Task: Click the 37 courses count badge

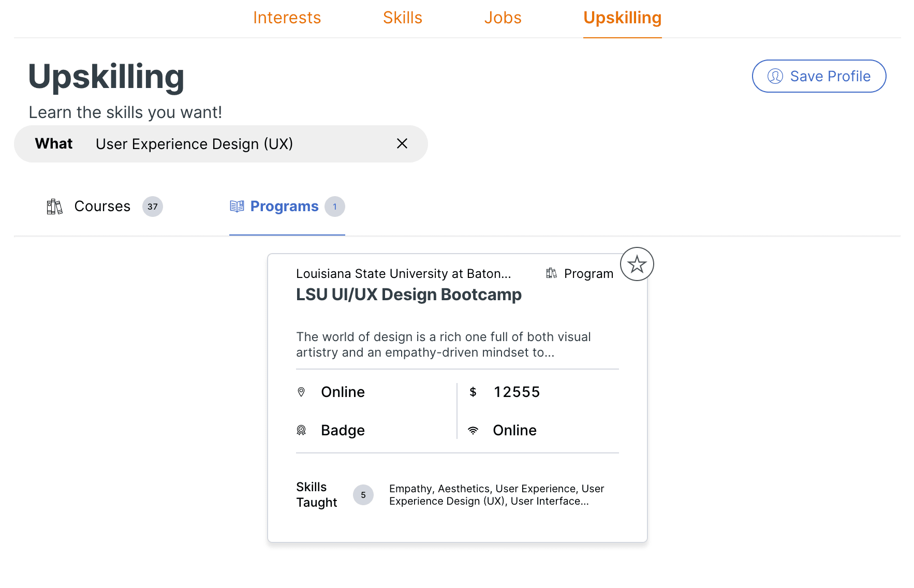Action: [152, 207]
